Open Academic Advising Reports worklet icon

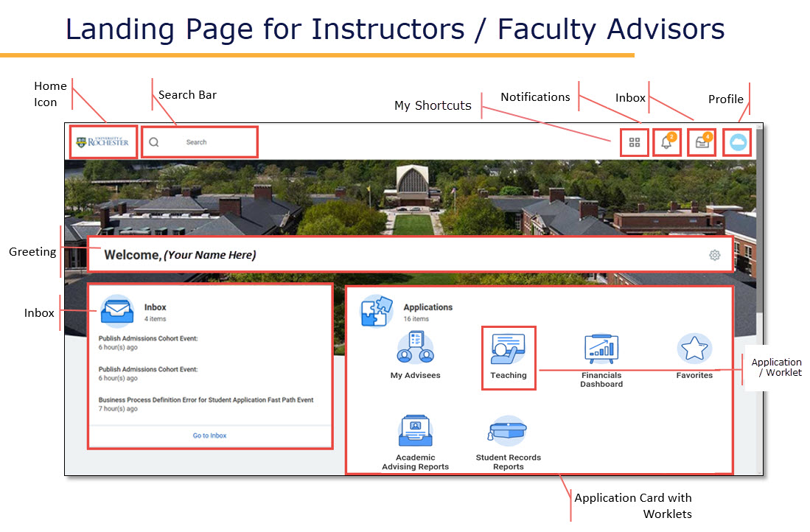point(416,431)
